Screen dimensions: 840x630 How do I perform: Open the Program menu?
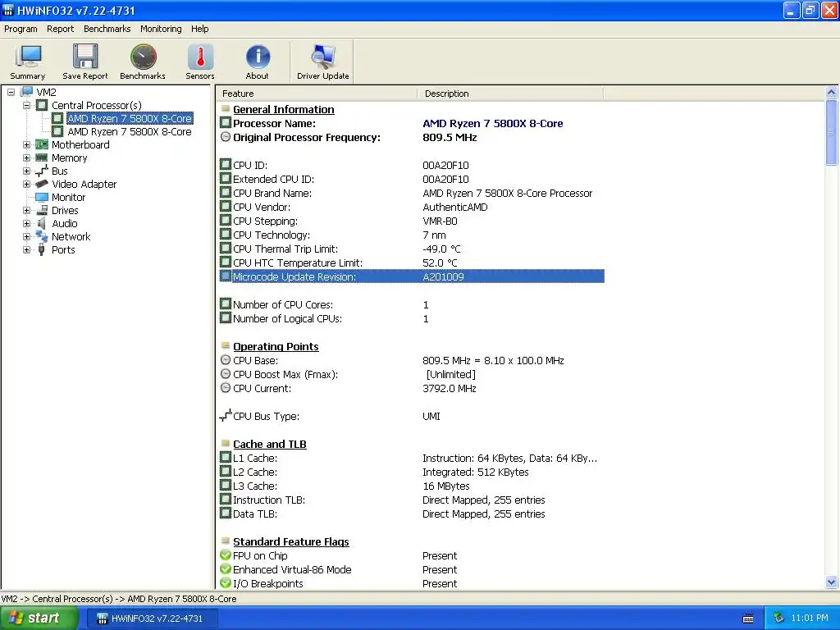pyautogui.click(x=21, y=29)
